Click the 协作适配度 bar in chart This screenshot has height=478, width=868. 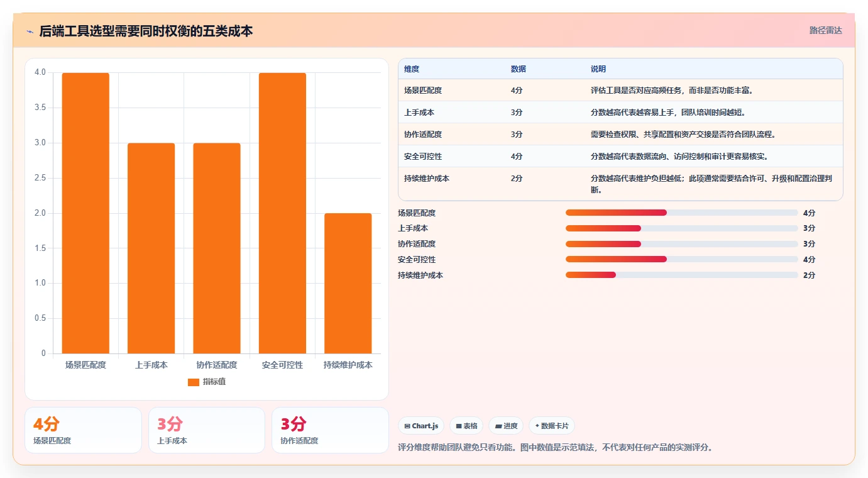tap(217, 248)
